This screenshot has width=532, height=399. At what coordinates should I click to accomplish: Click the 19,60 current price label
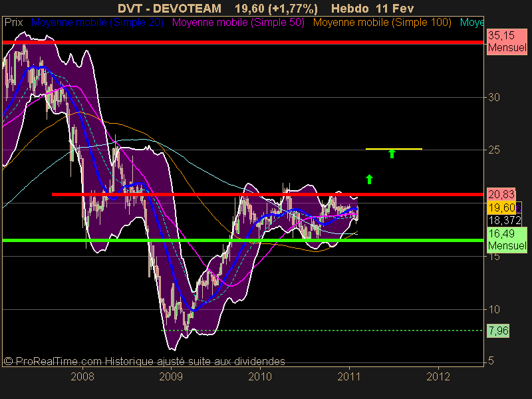click(501, 207)
